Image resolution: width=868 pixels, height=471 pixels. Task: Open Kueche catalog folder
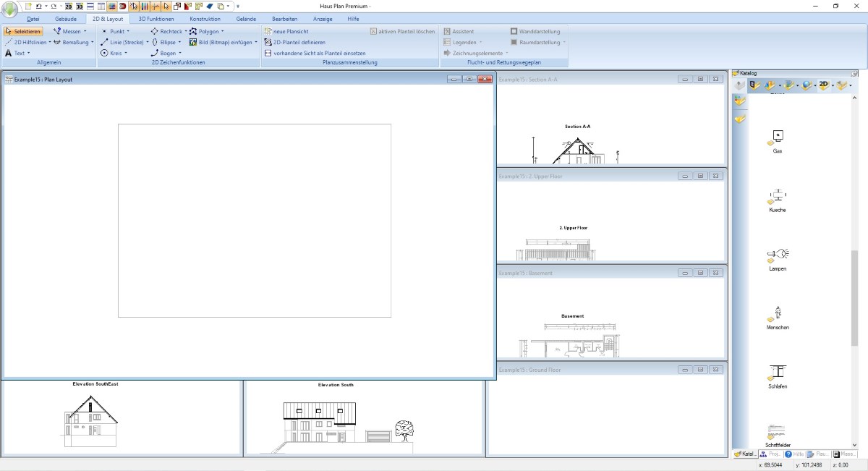click(777, 199)
